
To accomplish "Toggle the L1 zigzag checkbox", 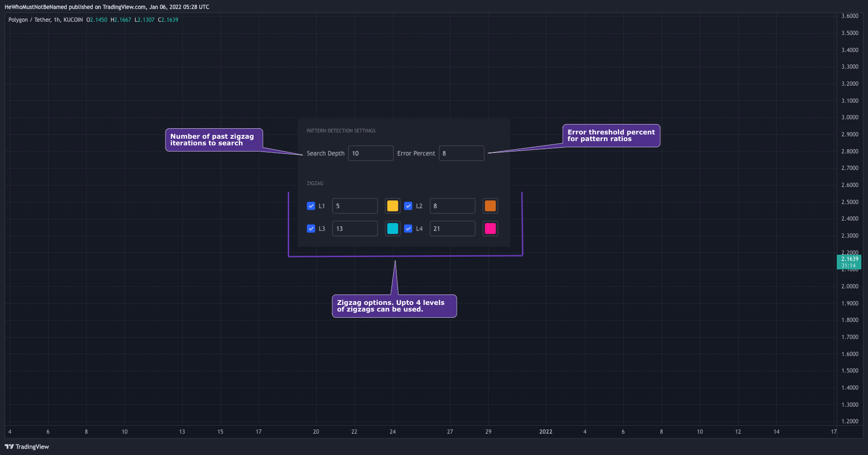I will tap(311, 206).
